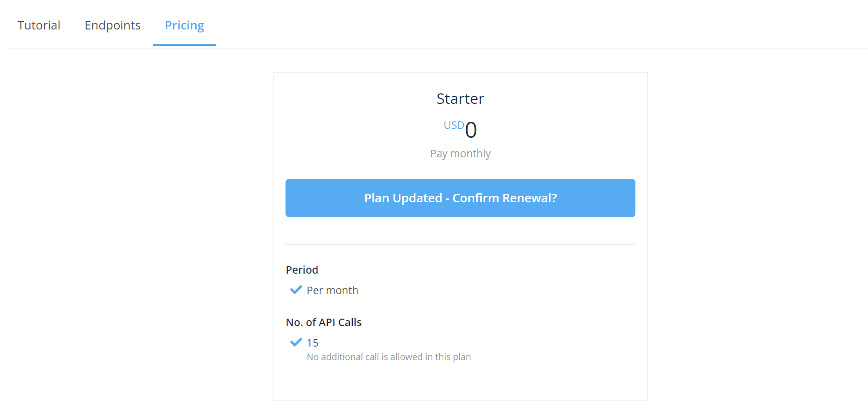
Task: Open the Tutorial tab
Action: pos(39,25)
